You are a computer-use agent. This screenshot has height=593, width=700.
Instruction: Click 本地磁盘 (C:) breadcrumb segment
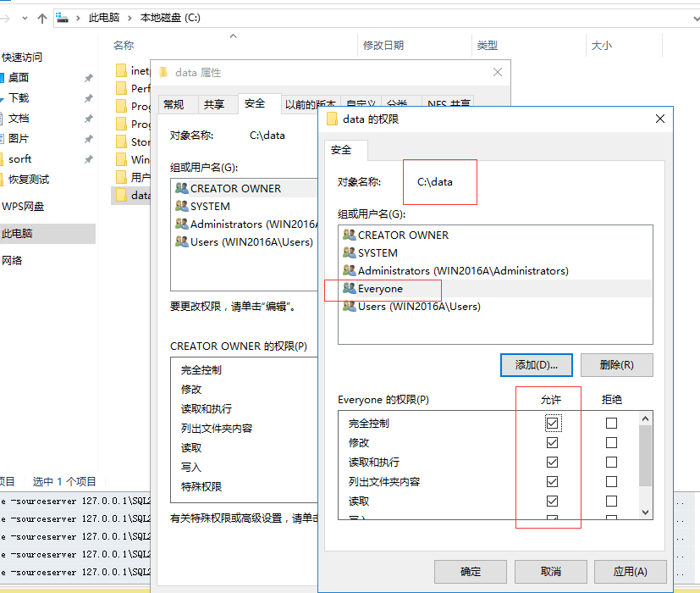170,18
